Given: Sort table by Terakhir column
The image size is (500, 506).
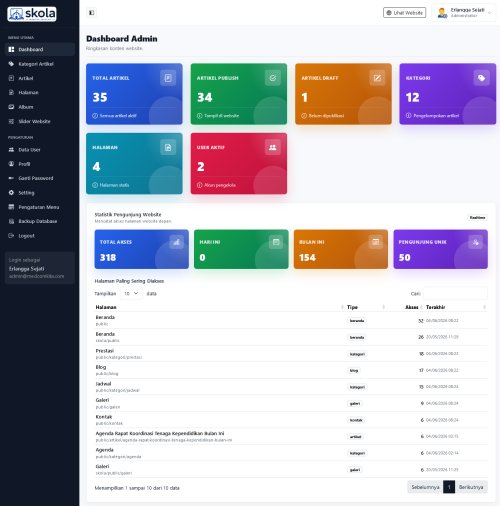Looking at the screenshot, I should (x=456, y=307).
